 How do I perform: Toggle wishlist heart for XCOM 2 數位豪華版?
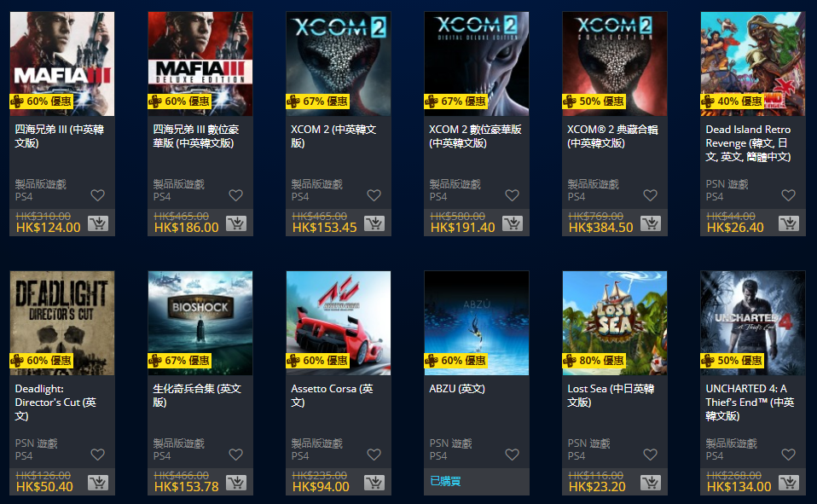click(x=513, y=195)
